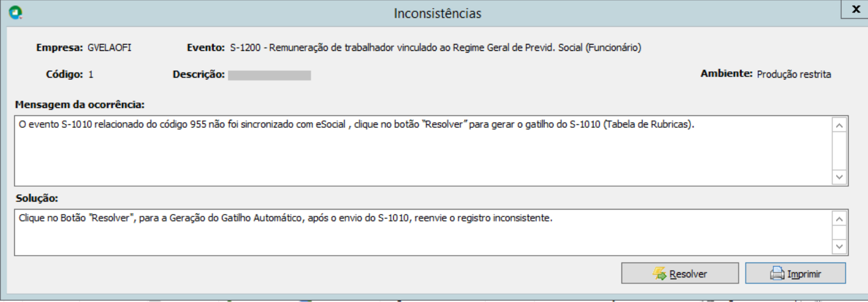The image size is (868, 302).
Task: Click the down arrow of Solução scrollbar
Action: [839, 246]
